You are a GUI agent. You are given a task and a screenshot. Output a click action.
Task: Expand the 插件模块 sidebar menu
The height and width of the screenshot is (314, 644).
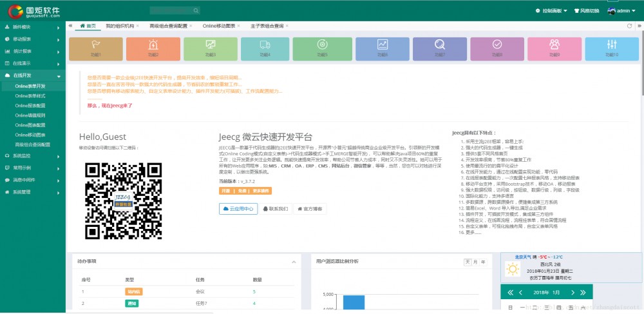point(33,28)
